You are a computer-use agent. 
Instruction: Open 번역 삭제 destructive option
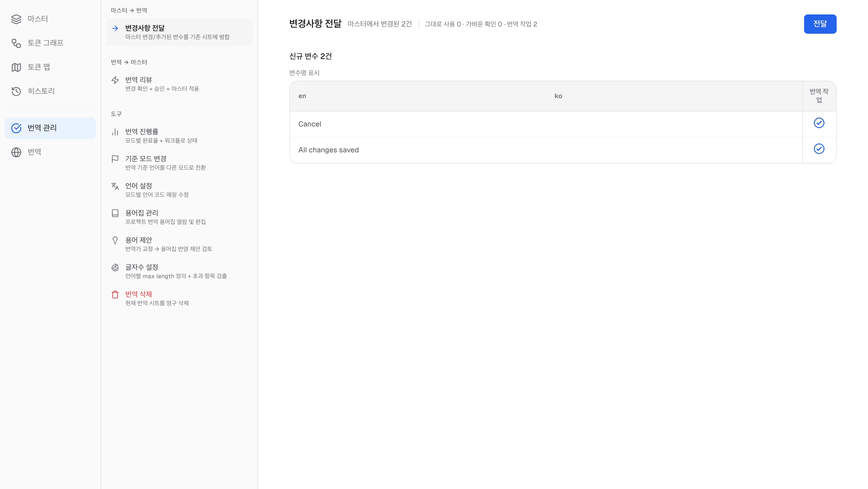[179, 298]
